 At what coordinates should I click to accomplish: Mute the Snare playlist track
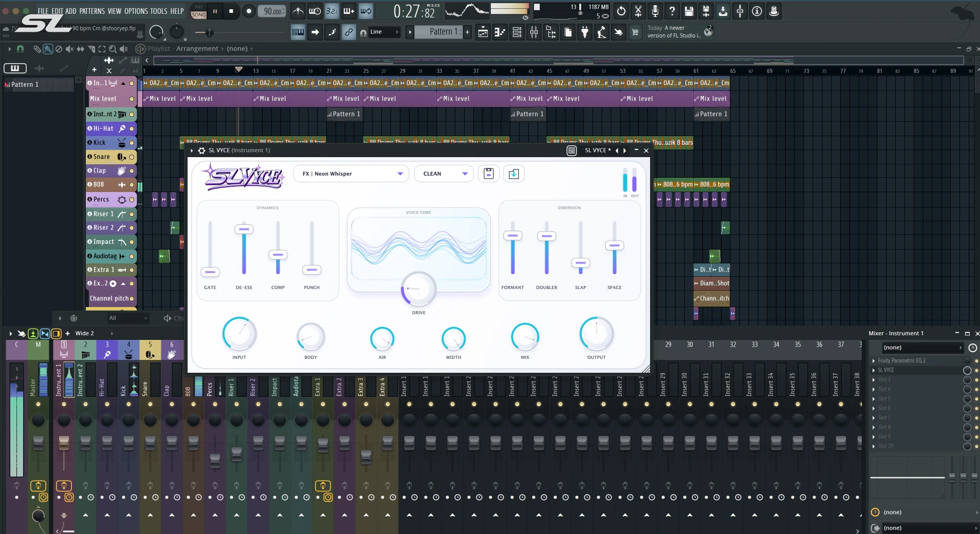pyautogui.click(x=132, y=157)
